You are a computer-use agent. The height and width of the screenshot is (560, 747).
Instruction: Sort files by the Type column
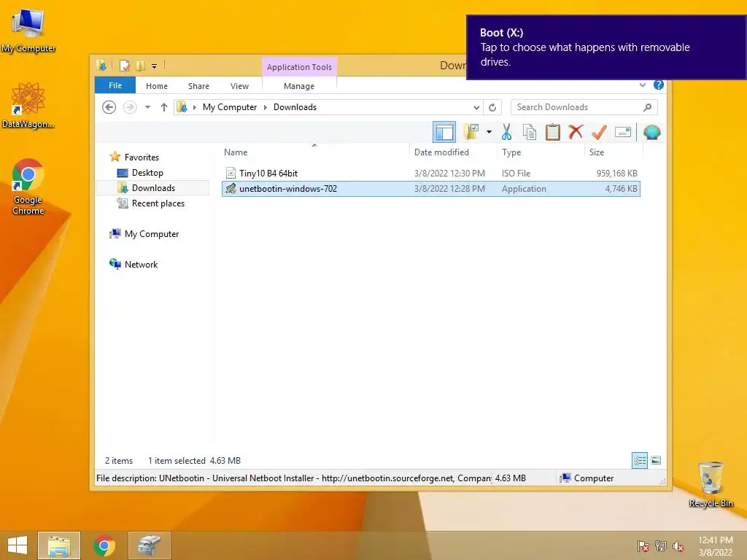tap(541, 152)
